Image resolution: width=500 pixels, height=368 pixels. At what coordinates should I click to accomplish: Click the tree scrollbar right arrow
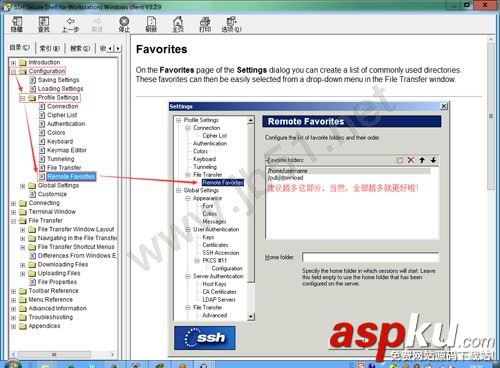[112, 354]
